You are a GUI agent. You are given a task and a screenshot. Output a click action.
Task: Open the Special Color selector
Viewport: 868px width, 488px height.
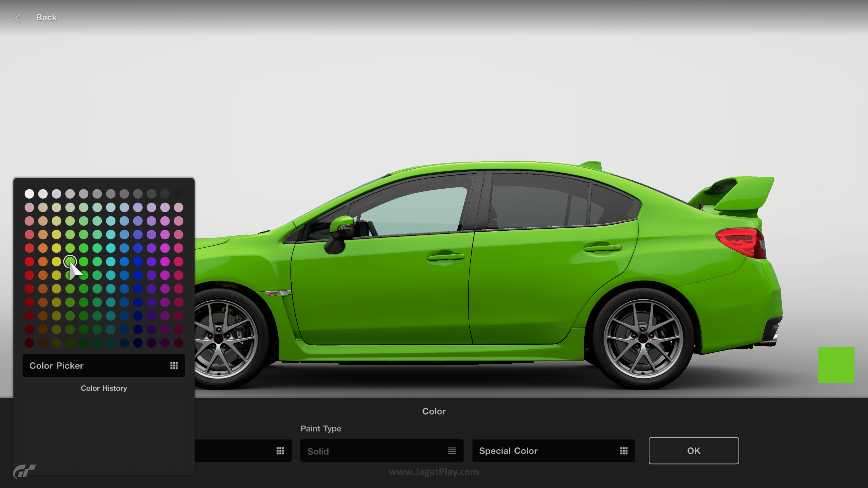(x=554, y=451)
